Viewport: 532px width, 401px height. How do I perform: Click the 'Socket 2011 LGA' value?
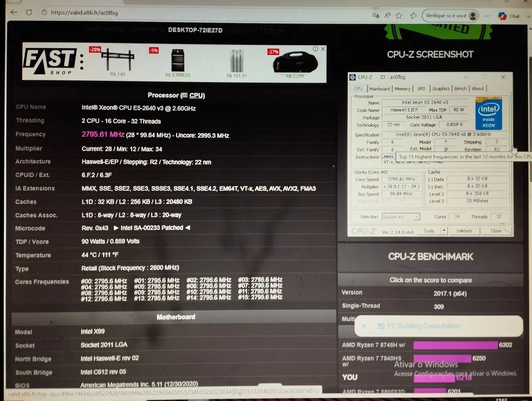(x=104, y=345)
